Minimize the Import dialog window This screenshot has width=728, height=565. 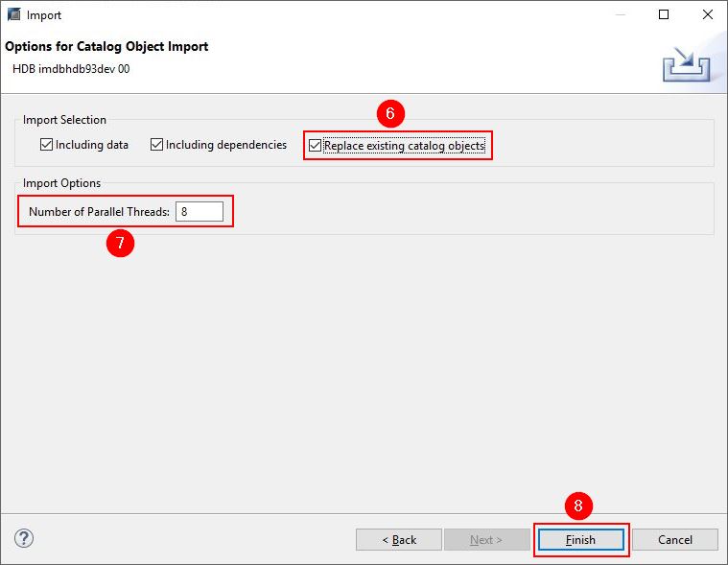point(618,15)
